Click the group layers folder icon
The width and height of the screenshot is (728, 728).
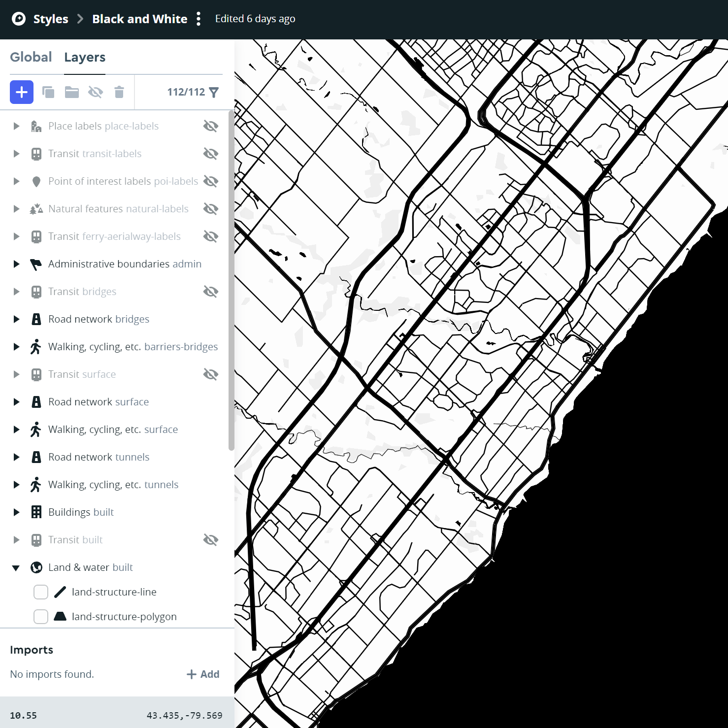tap(72, 92)
